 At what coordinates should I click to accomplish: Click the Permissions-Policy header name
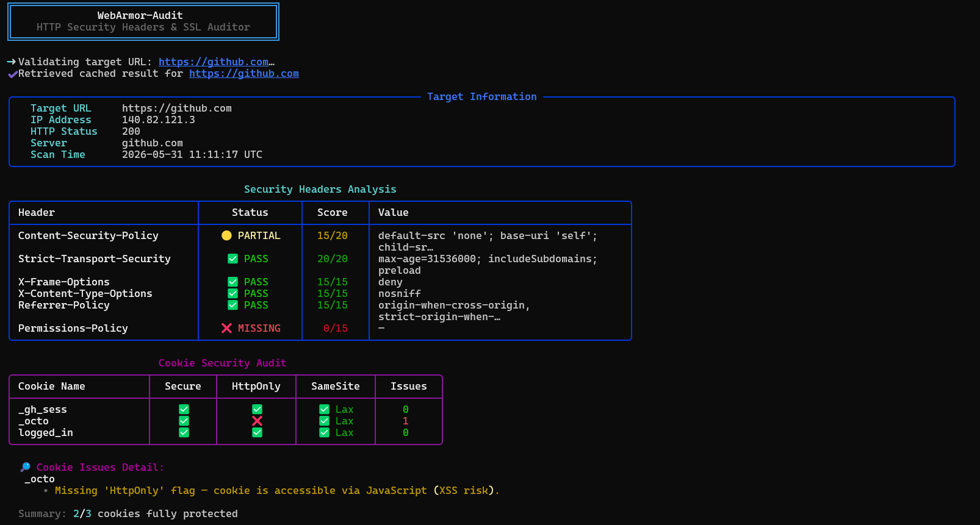[x=73, y=328]
